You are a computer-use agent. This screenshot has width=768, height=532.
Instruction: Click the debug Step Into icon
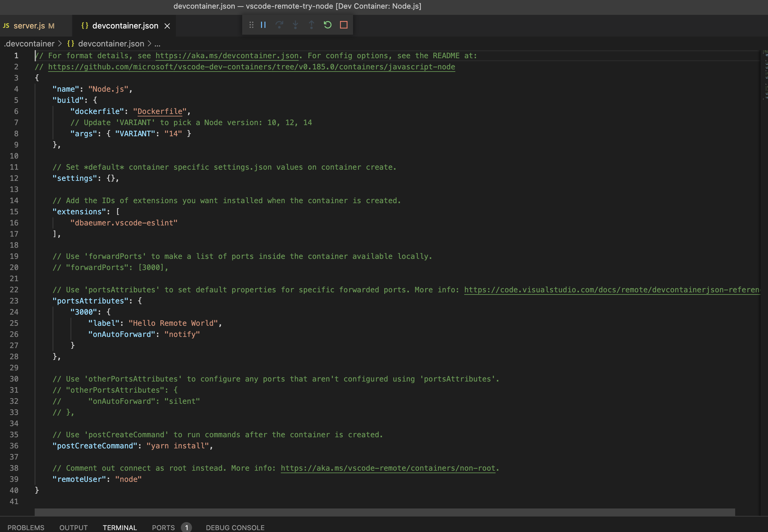(x=295, y=25)
